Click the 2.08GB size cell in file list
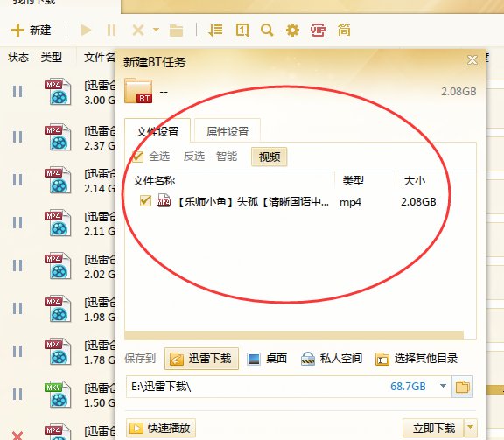This screenshot has height=440, width=504. 418,202
